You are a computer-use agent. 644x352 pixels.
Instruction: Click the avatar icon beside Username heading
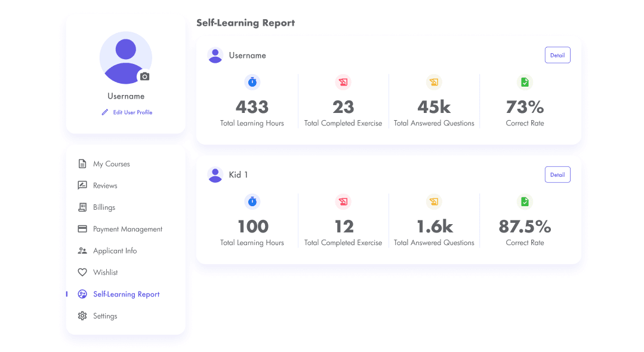point(215,55)
